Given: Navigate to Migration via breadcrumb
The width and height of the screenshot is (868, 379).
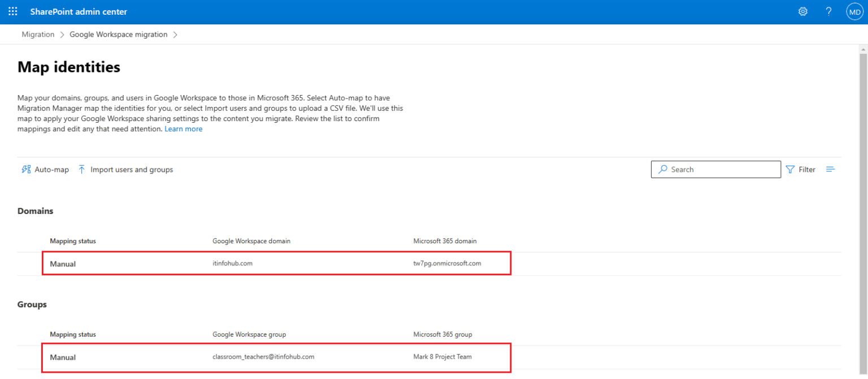Looking at the screenshot, I should point(38,34).
